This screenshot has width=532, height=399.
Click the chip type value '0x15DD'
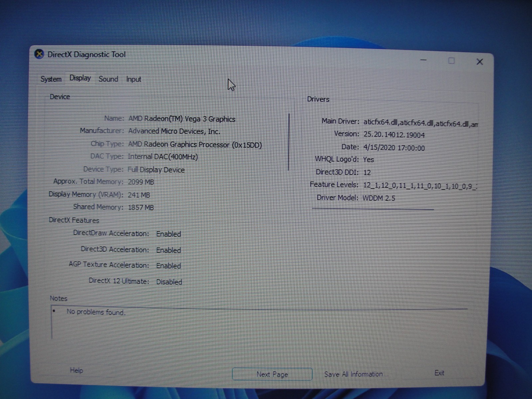click(x=247, y=145)
